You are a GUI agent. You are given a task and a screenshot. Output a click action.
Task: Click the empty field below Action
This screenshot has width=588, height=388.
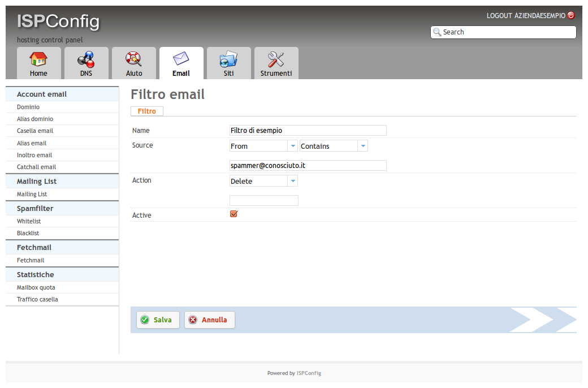264,200
